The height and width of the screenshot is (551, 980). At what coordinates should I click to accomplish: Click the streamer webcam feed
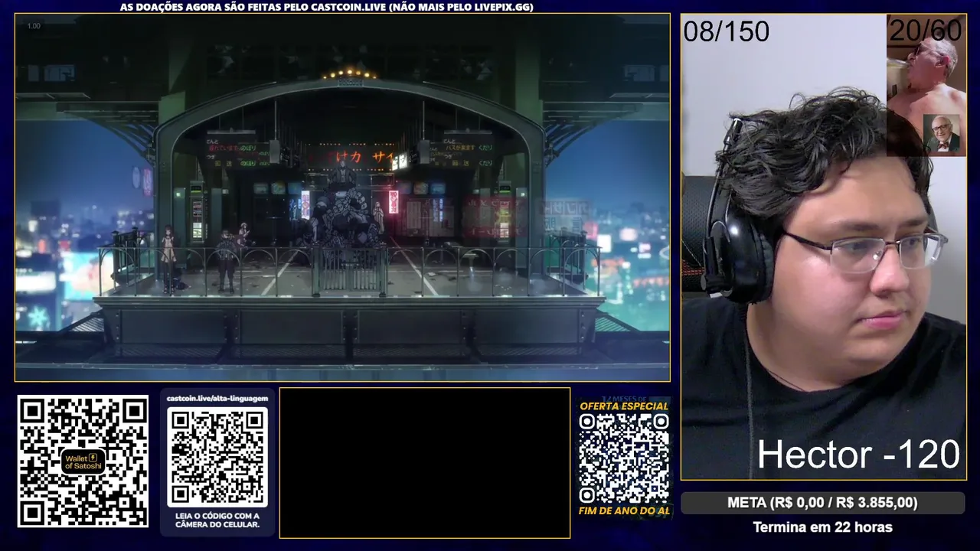pos(823,246)
